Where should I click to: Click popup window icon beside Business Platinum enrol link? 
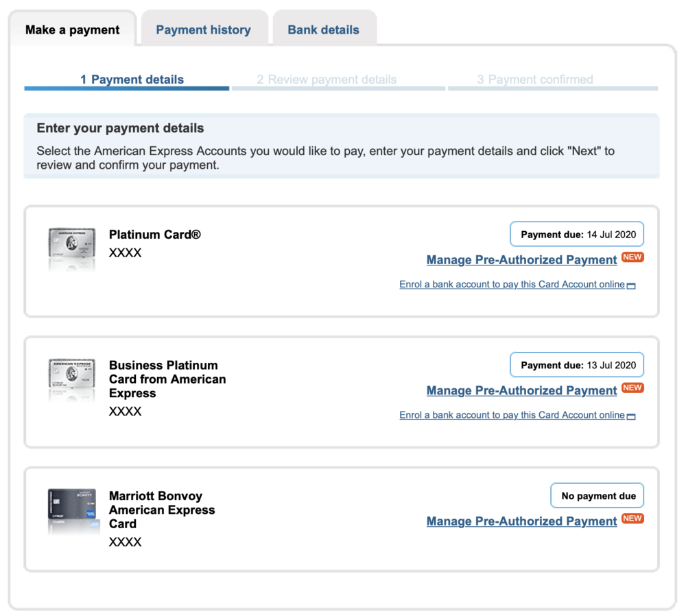click(x=632, y=416)
